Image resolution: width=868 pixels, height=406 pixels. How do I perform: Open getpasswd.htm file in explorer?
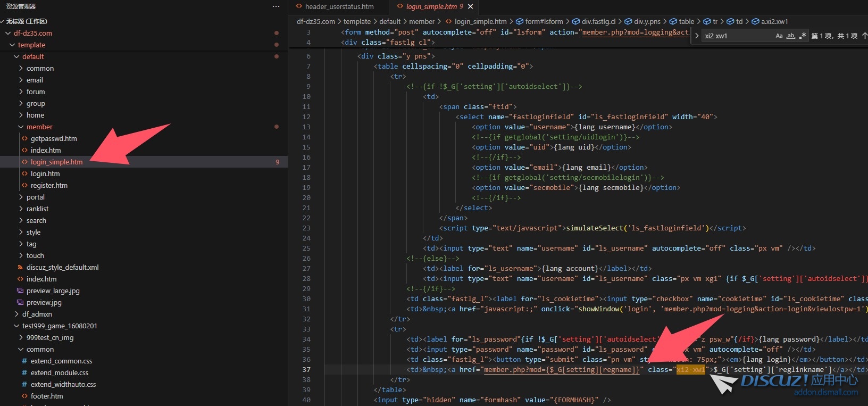coord(54,138)
